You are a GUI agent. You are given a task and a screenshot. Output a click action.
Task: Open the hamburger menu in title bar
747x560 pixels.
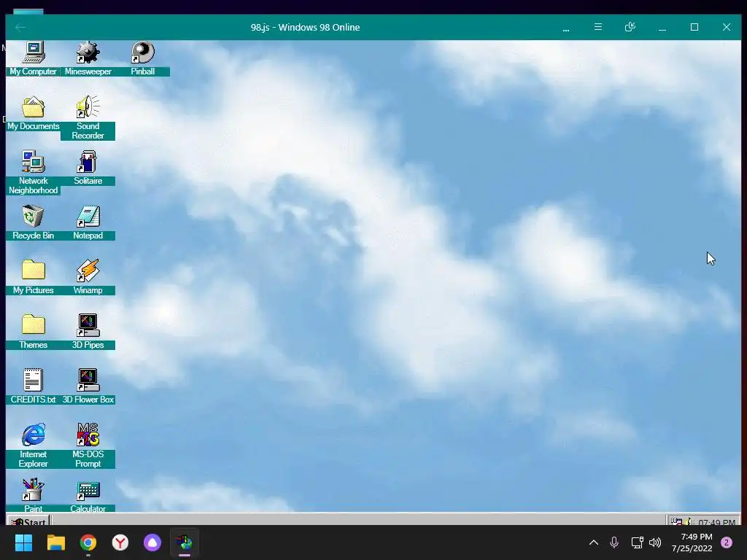coord(598,27)
